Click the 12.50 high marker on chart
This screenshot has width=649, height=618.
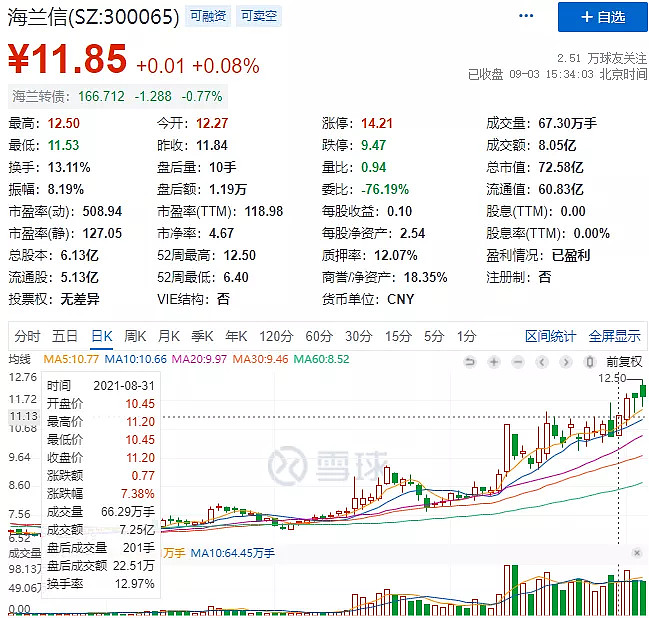tap(612, 378)
